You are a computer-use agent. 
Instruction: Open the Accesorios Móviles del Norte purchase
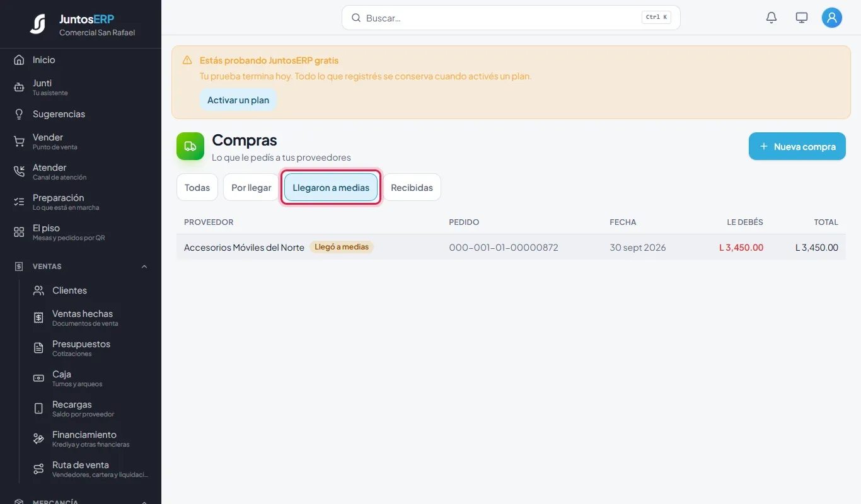pyautogui.click(x=511, y=247)
